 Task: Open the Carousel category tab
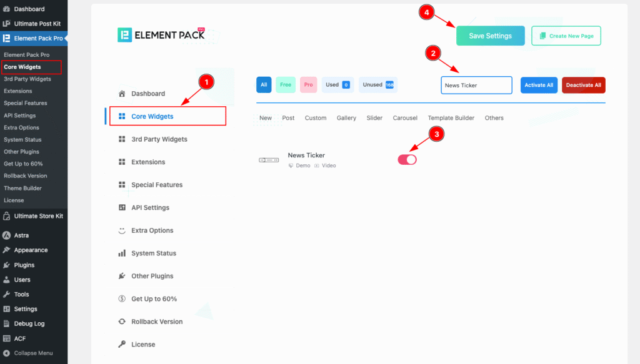tap(405, 118)
